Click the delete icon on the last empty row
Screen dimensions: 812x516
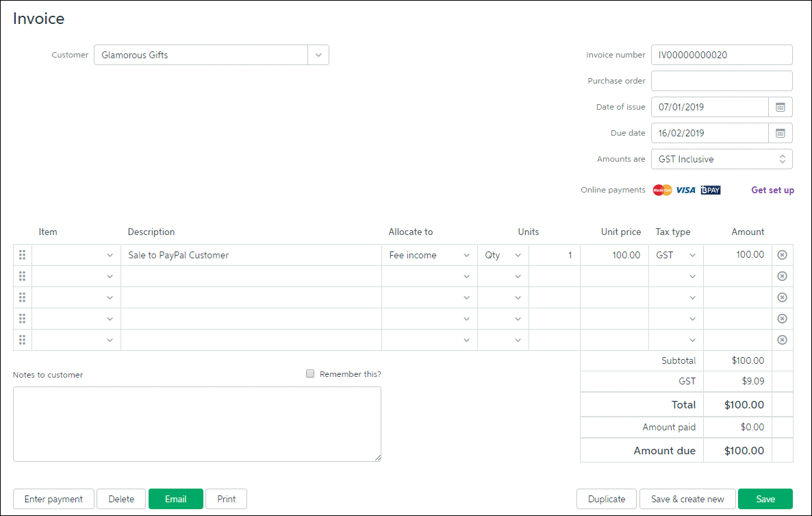(782, 340)
